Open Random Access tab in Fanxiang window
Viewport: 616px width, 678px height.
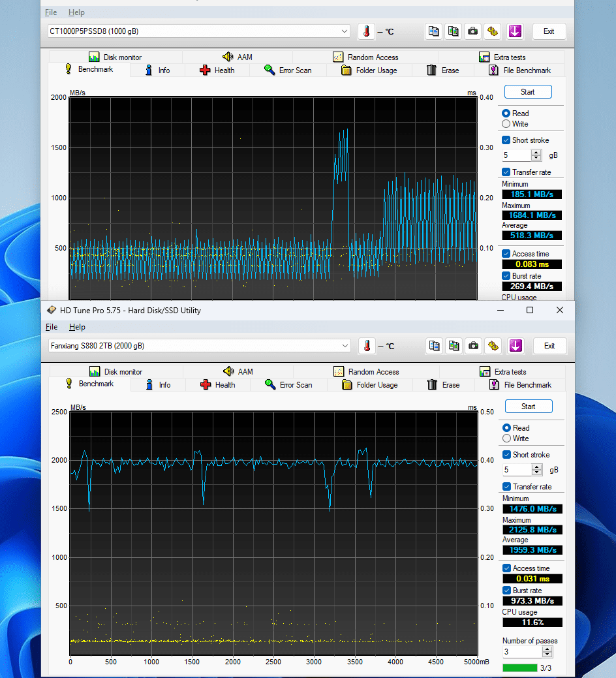tap(366, 371)
